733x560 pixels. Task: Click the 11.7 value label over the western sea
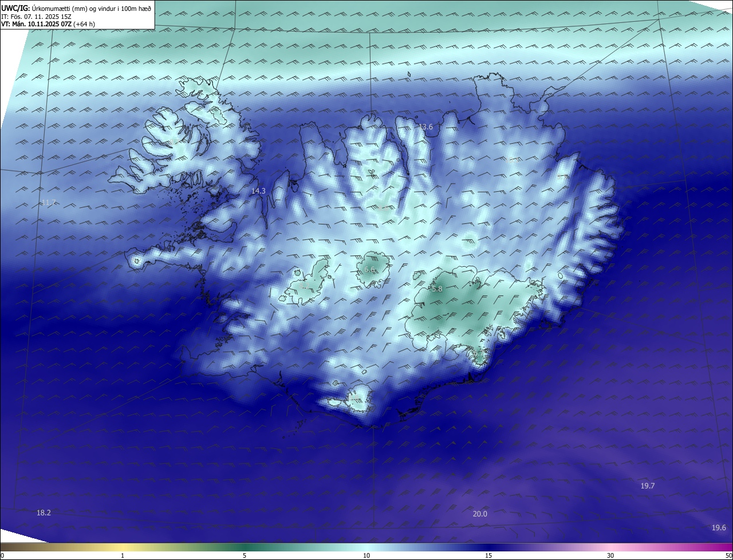click(x=49, y=203)
